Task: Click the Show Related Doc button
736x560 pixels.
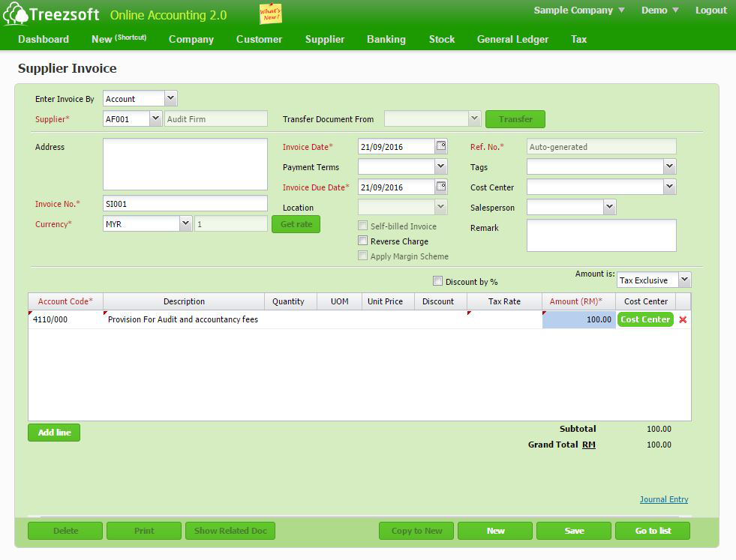Action: coord(230,531)
